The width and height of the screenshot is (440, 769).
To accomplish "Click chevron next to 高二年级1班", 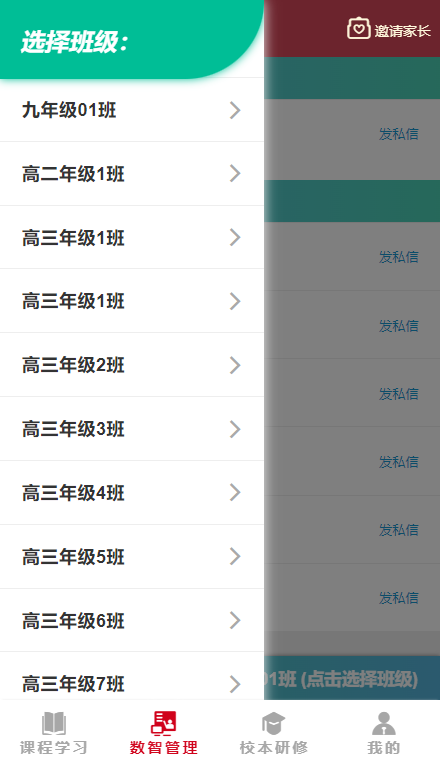I will click(235, 174).
